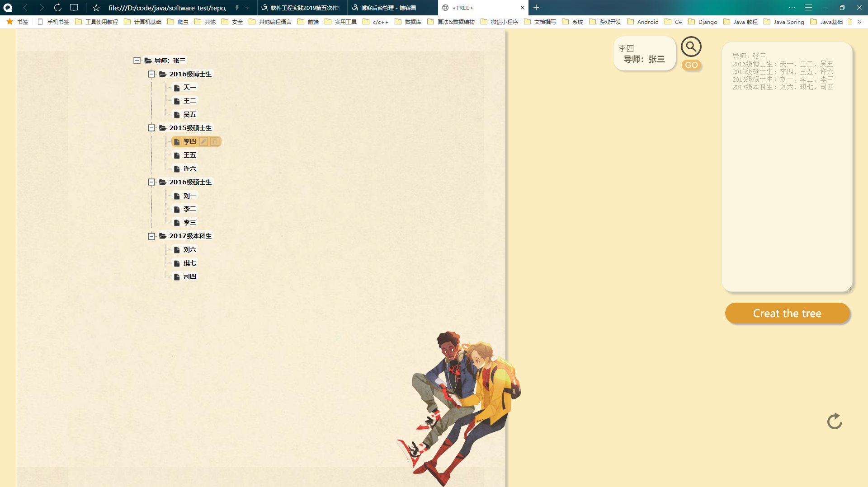Select the 刘六 student node
The height and width of the screenshot is (487, 868).
coord(185,249)
